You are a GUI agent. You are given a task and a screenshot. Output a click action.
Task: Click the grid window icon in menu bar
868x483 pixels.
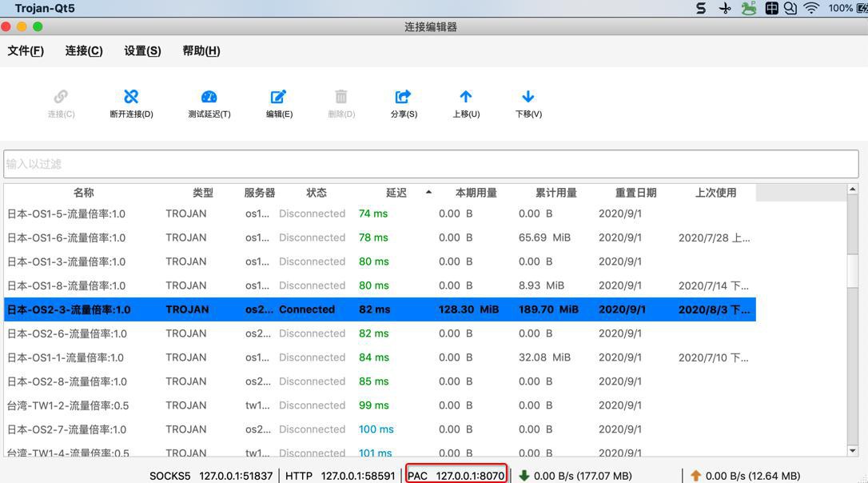(x=771, y=8)
